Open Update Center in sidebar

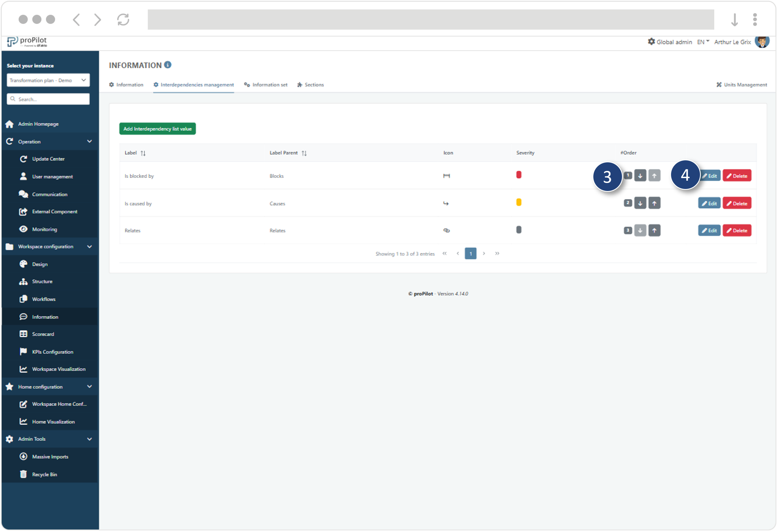[x=48, y=159]
